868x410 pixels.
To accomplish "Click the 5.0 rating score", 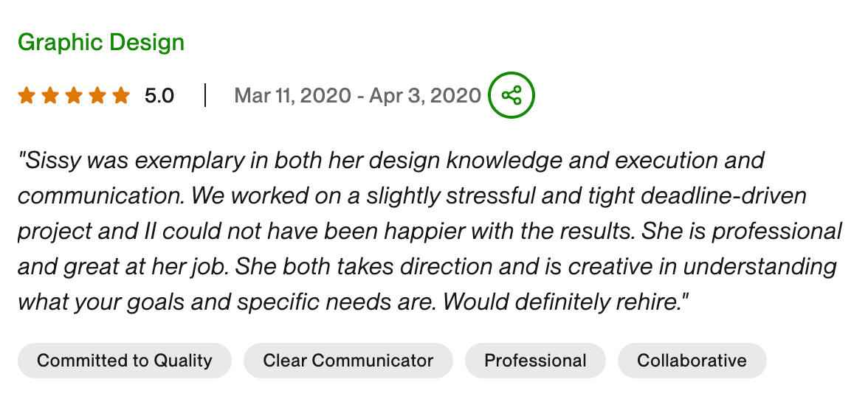I will (159, 96).
